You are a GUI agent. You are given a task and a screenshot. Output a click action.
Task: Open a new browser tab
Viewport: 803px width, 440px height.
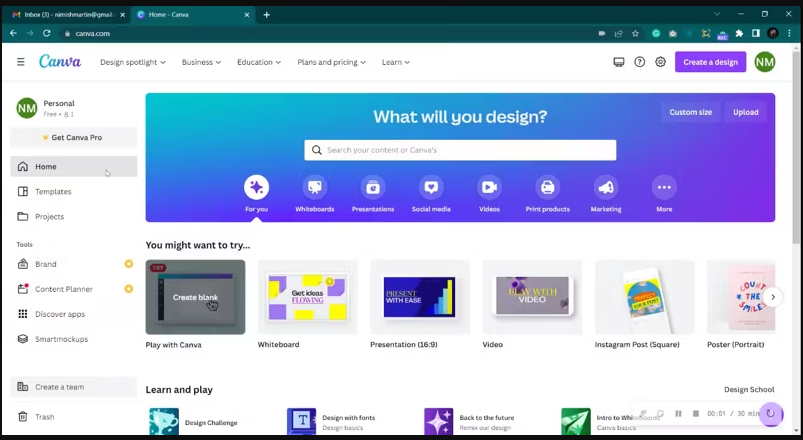(x=266, y=15)
